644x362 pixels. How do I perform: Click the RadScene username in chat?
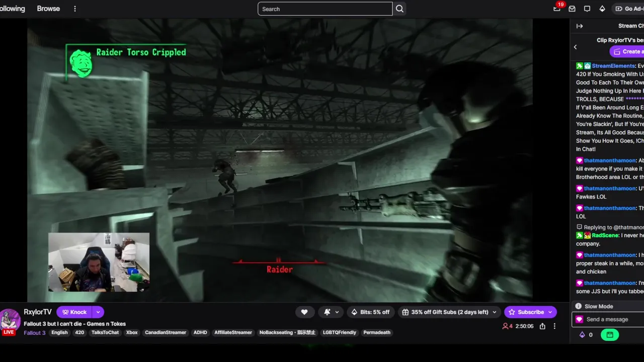pos(605,235)
